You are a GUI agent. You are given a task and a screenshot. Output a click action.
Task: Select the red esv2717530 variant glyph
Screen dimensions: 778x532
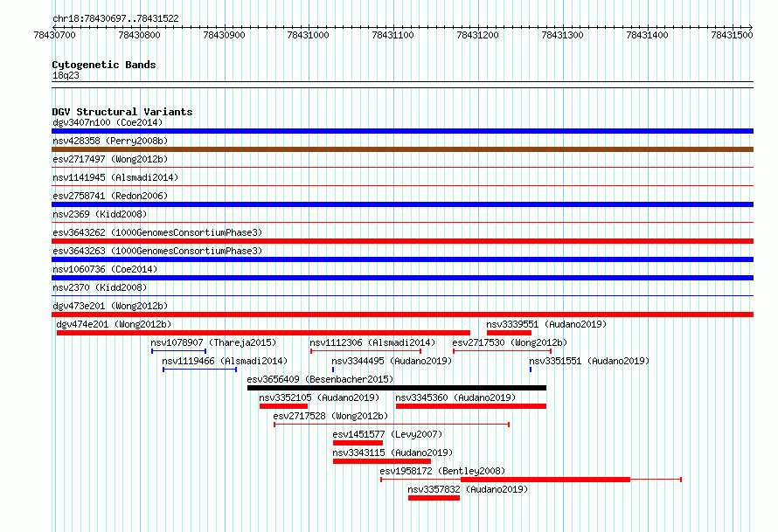(502, 351)
